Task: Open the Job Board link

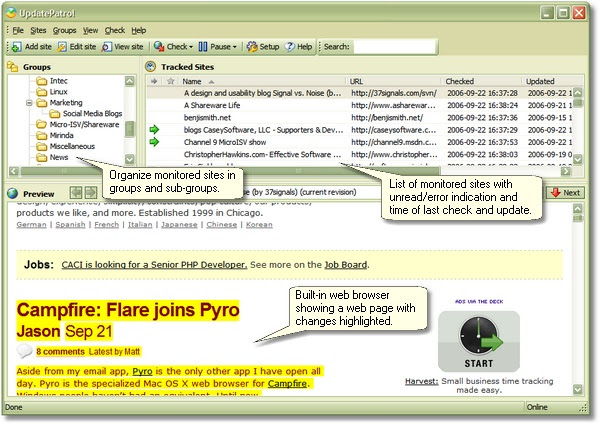Action: click(346, 265)
